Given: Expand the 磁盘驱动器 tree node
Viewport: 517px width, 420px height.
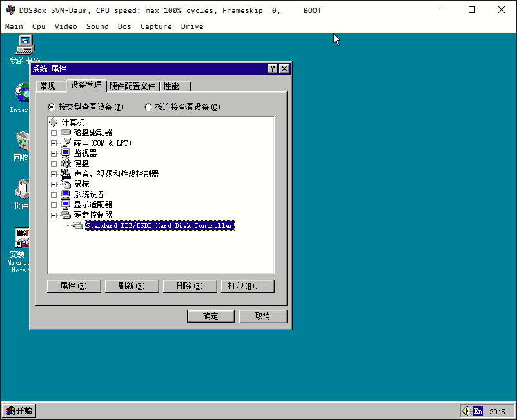Looking at the screenshot, I should click(54, 133).
